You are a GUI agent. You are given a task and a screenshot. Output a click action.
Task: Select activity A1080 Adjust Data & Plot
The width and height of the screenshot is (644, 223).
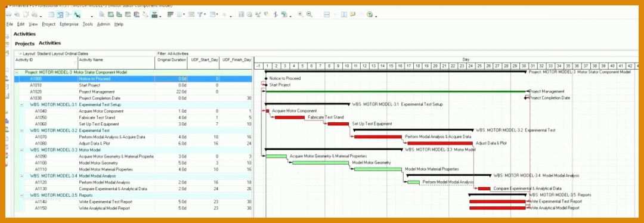[x=133, y=144]
